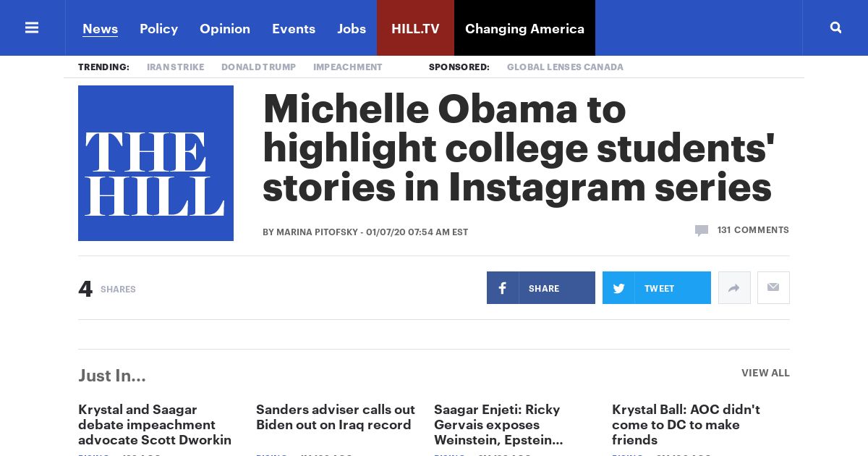Click The Hill logo image
The image size is (868, 456).
coord(156,163)
